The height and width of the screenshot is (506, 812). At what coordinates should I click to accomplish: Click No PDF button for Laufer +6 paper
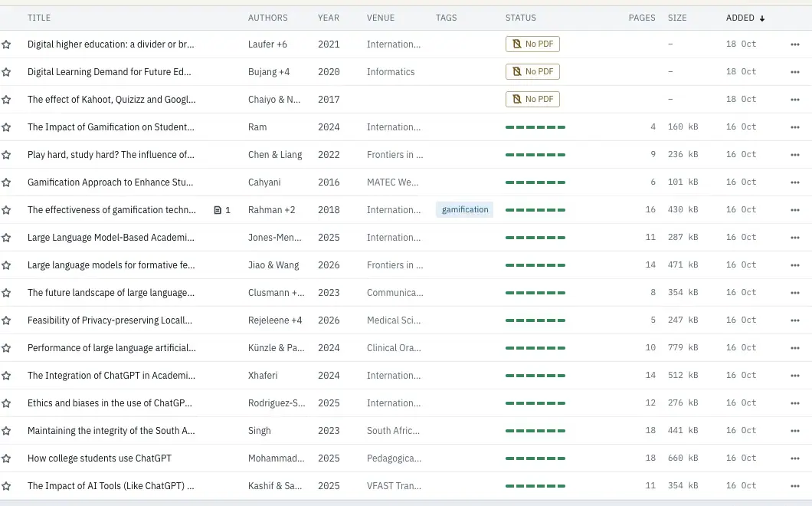(x=532, y=44)
